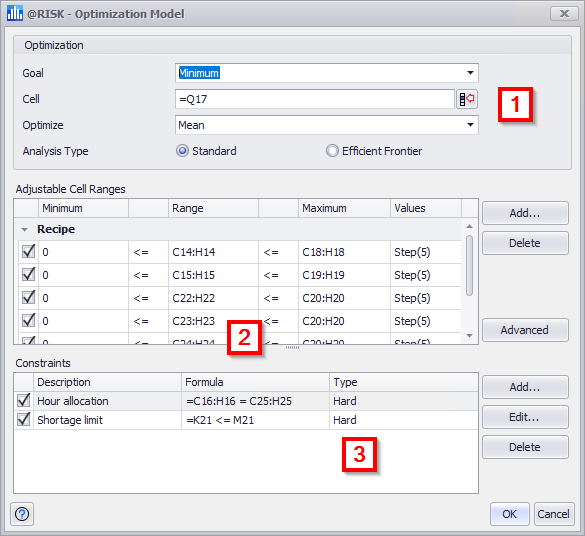Click the @RISK app icon in title bar
The image size is (585, 536).
click(x=15, y=14)
